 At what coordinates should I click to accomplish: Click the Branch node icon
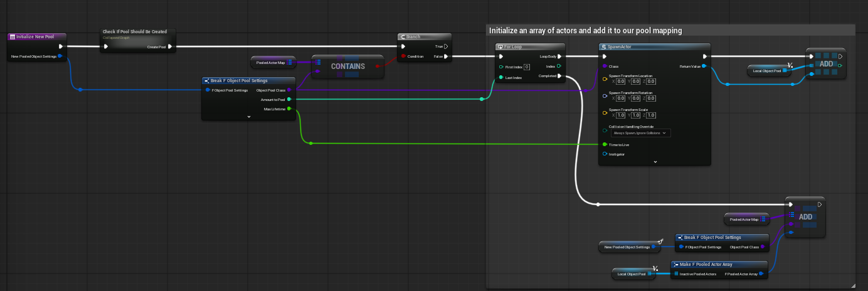403,37
